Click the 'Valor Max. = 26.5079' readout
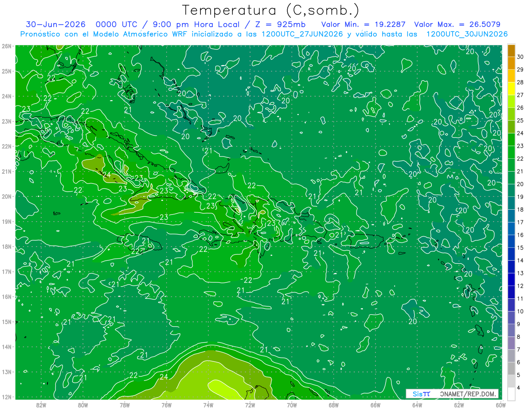The height and width of the screenshot is (411, 532). 458,24
